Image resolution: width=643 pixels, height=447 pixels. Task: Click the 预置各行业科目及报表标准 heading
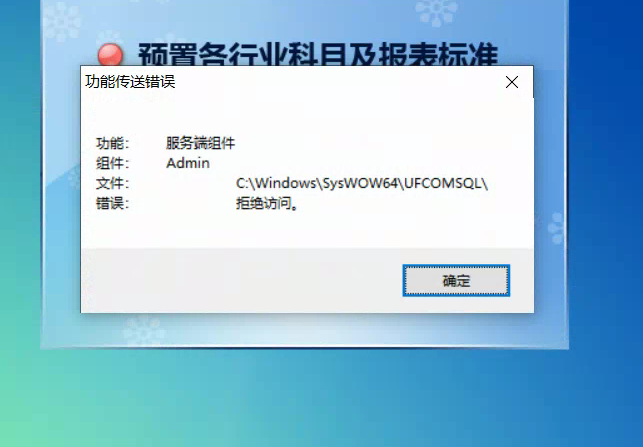[318, 55]
